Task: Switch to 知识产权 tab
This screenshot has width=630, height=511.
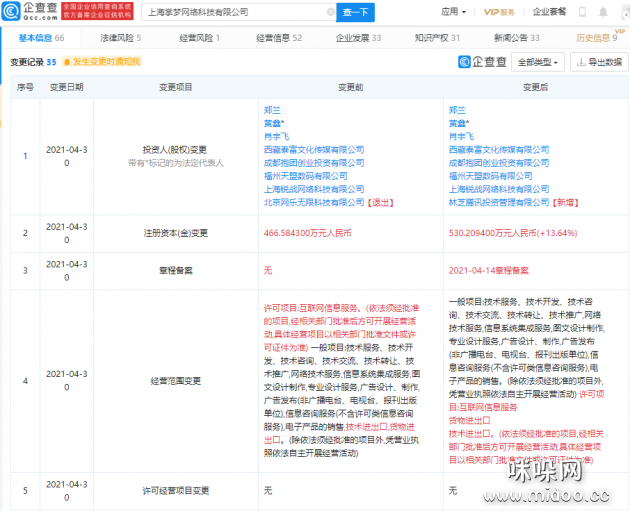Action: pos(437,38)
